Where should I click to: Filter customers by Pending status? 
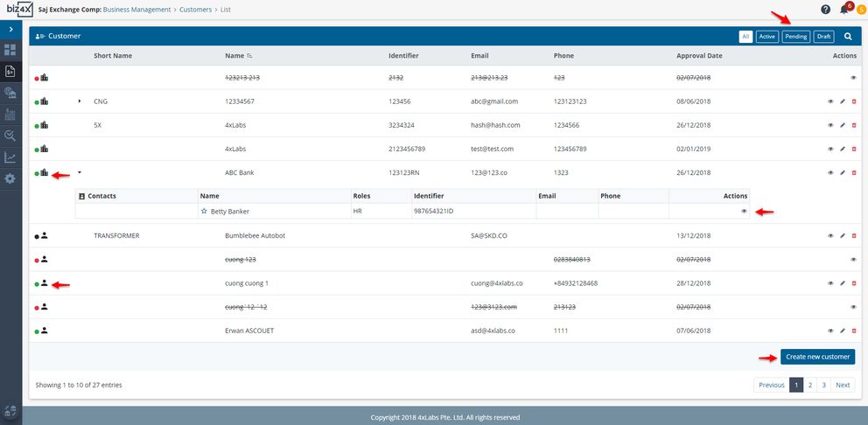click(x=795, y=37)
